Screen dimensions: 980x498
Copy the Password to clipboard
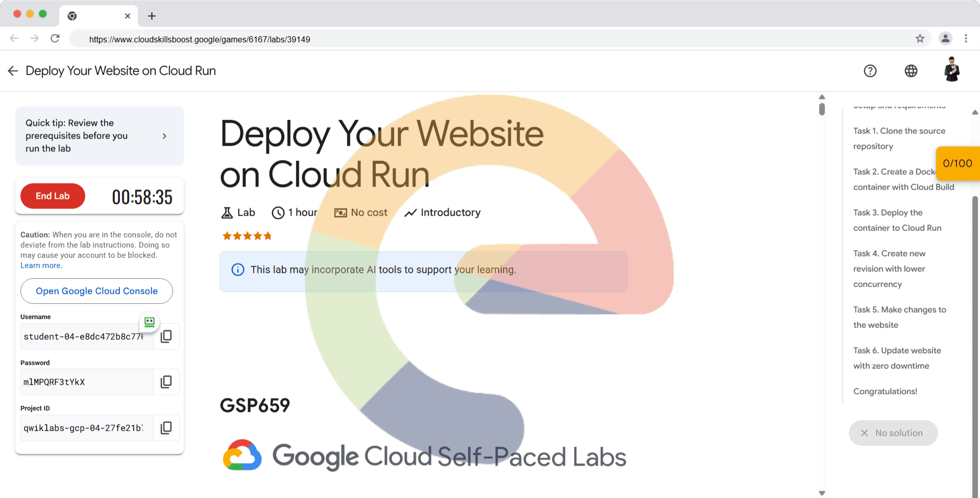166,382
